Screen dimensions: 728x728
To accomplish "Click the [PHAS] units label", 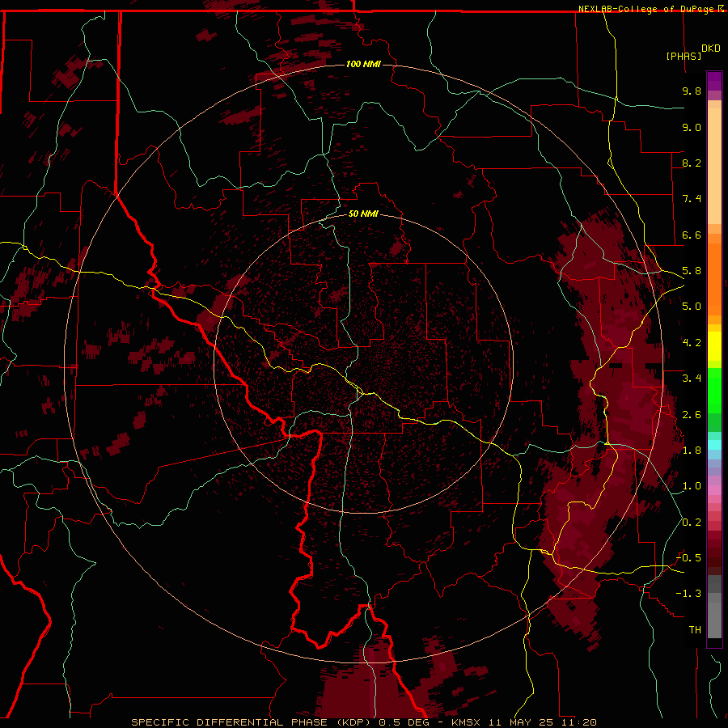I will click(x=684, y=56).
